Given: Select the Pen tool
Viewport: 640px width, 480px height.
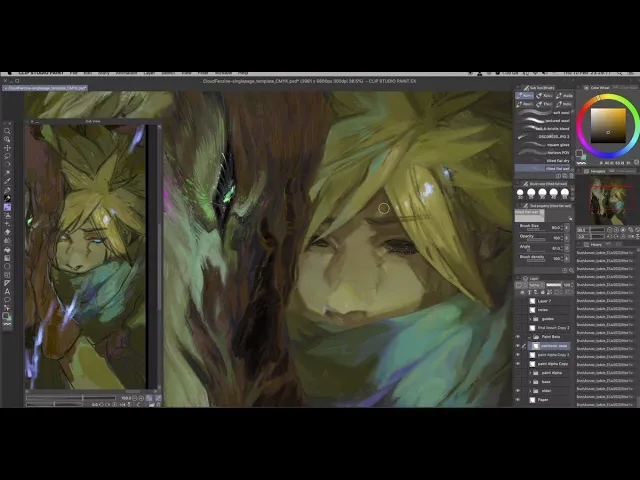Looking at the screenshot, I should pos(7,190).
